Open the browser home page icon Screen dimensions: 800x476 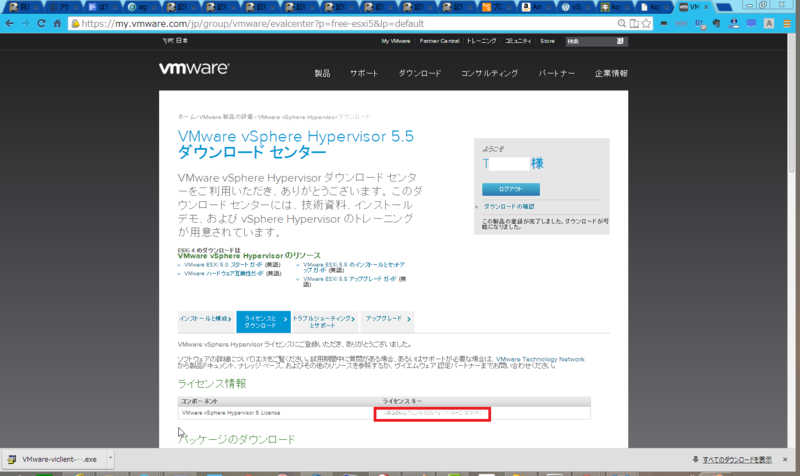57,23
